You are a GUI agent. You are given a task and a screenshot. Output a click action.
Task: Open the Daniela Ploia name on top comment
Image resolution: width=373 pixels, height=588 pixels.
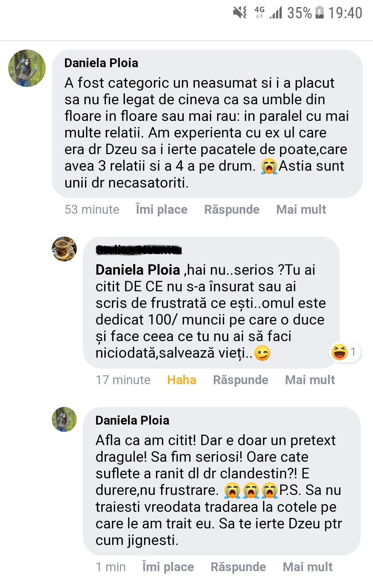tap(101, 63)
